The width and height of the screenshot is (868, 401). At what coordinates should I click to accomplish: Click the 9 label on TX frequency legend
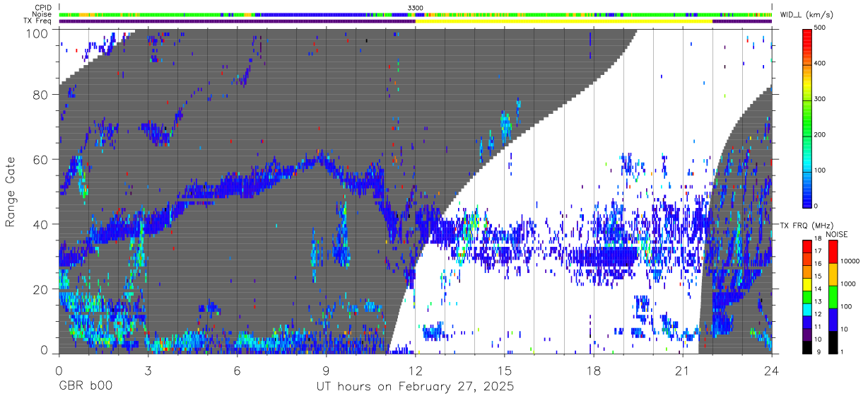(817, 352)
